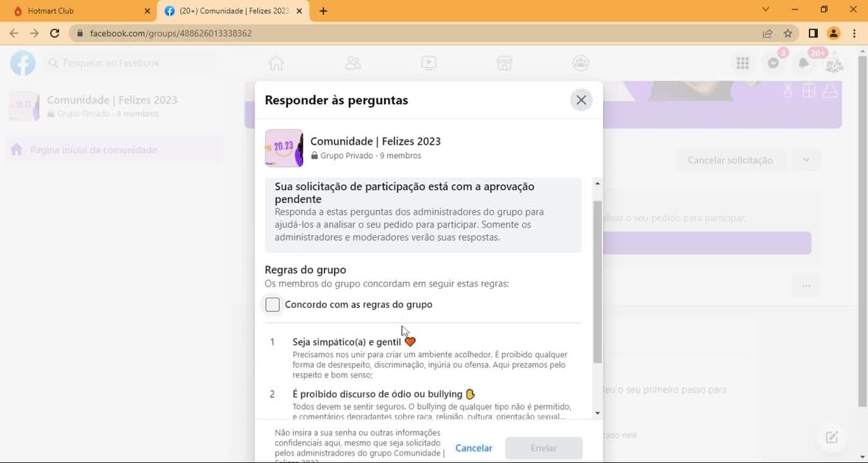This screenshot has height=463, width=868.
Task: Open the Groups icon in navbar
Action: 581,63
